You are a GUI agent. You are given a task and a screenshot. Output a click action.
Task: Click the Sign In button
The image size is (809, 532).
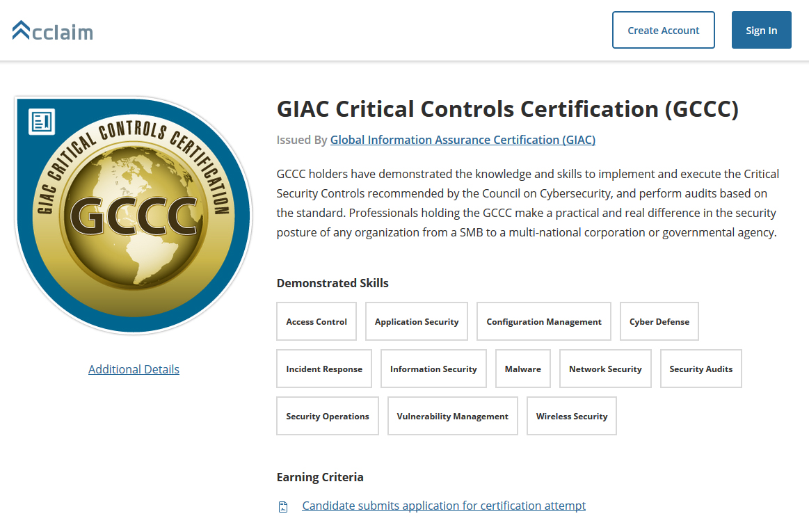(762, 30)
